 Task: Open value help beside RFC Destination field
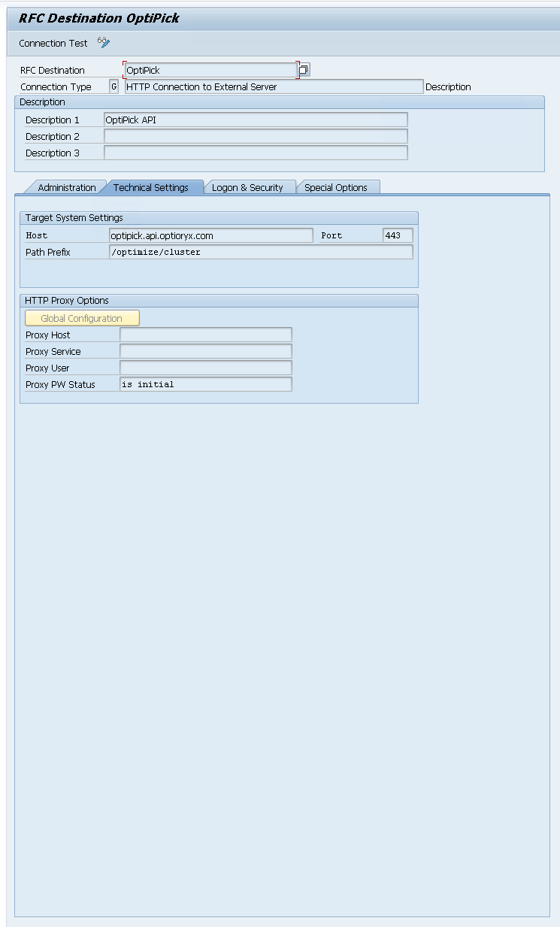(x=304, y=70)
